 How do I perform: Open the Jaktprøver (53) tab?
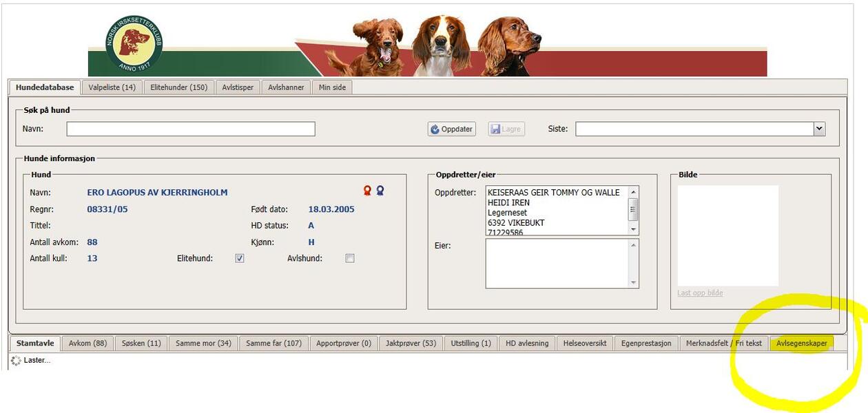coord(411,343)
